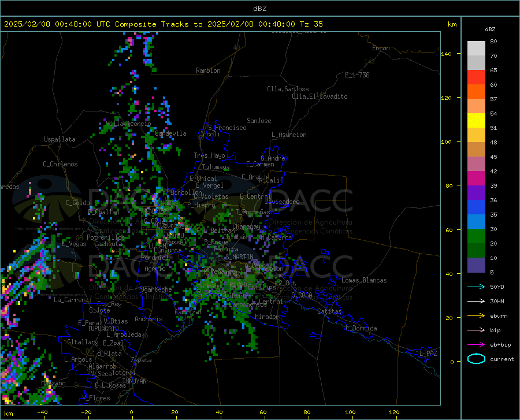Screen dimensions: 520x420
Task: Click the 'Tres_Mayo' map label
Action: pos(209,155)
